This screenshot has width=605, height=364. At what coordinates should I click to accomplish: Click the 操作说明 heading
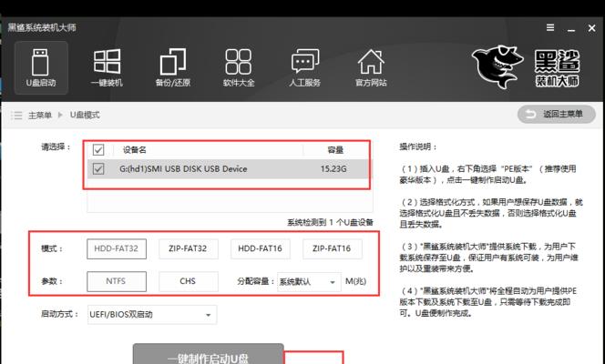coord(418,147)
